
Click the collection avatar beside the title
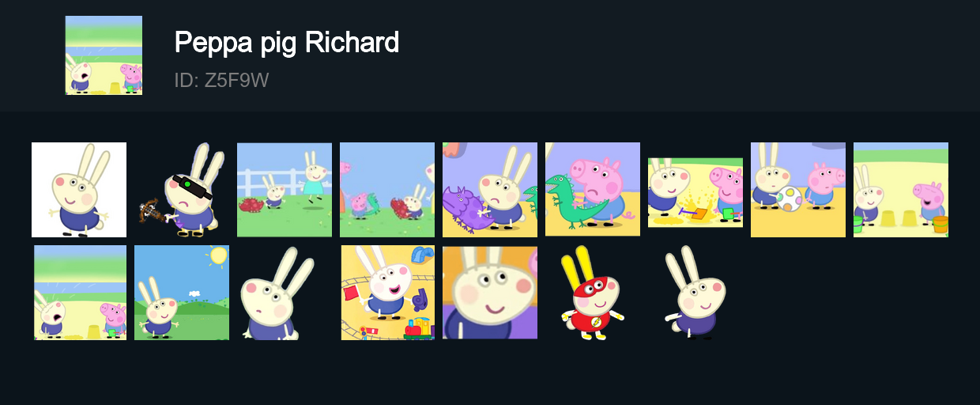[104, 55]
